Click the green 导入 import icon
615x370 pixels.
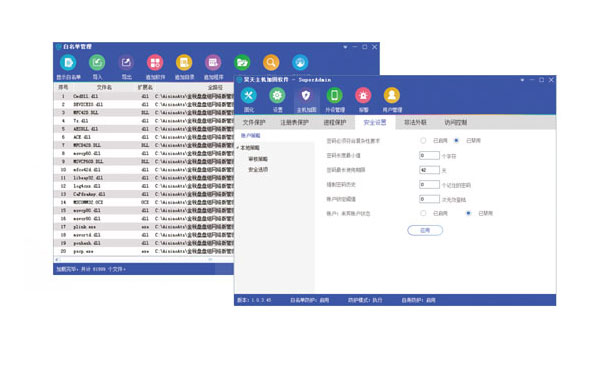coord(97,63)
